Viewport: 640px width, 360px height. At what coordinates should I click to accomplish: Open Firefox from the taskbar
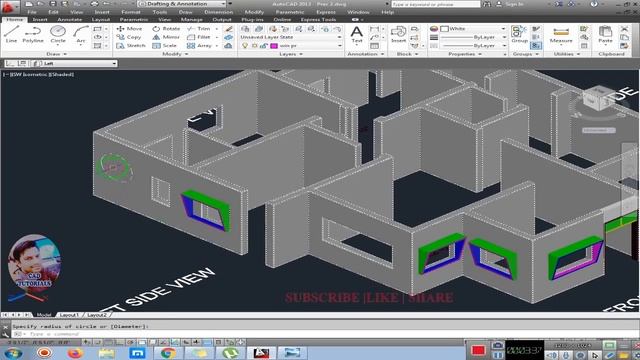[75, 353]
